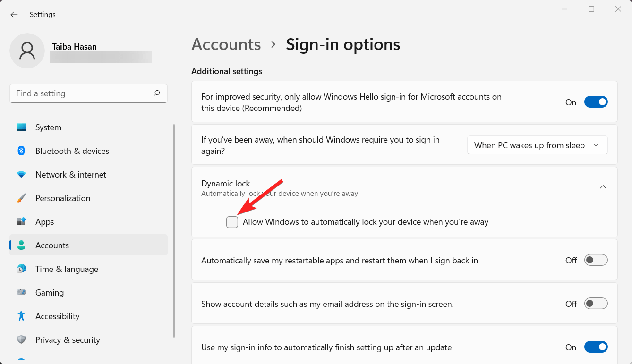Image resolution: width=632 pixels, height=364 pixels.
Task: Go to Accounts in the breadcrumb
Action: click(x=226, y=44)
